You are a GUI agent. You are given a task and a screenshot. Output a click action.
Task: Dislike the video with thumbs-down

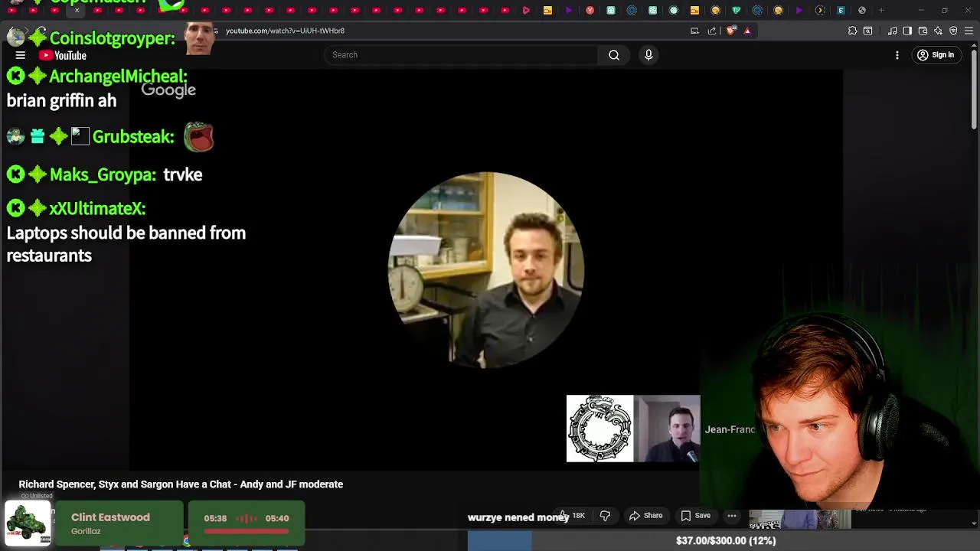(605, 516)
